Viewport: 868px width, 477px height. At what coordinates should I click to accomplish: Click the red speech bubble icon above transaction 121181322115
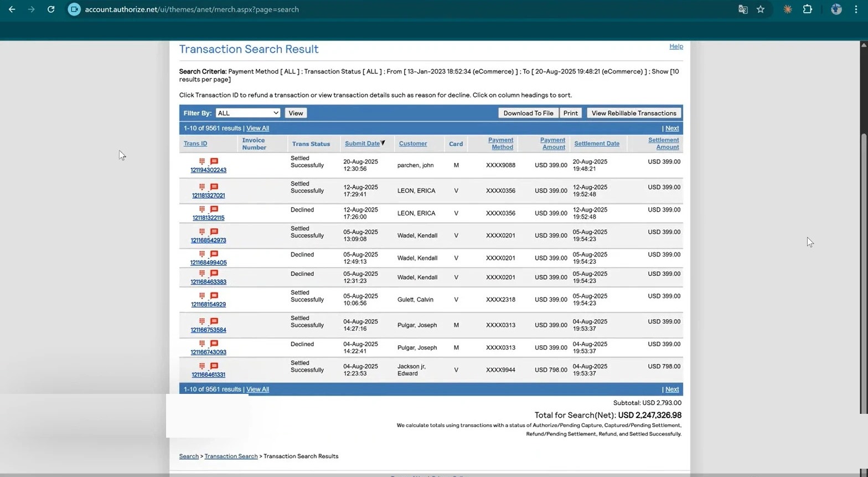[214, 209]
